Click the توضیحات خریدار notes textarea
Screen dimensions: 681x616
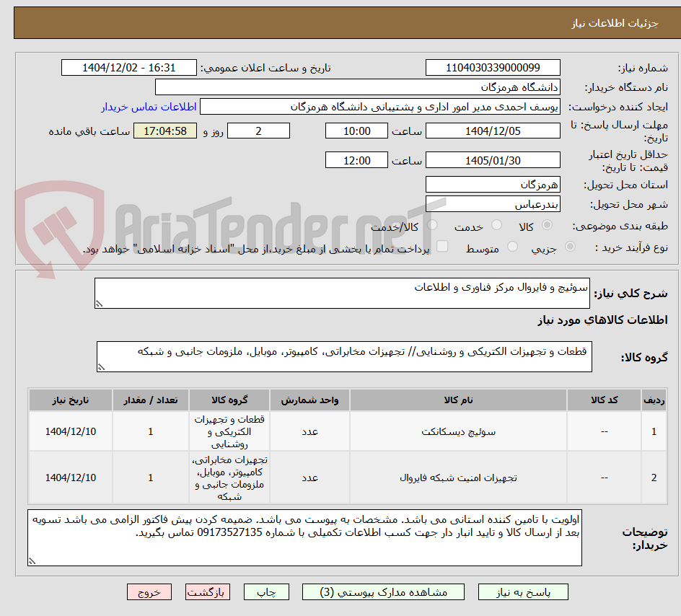coord(304,538)
